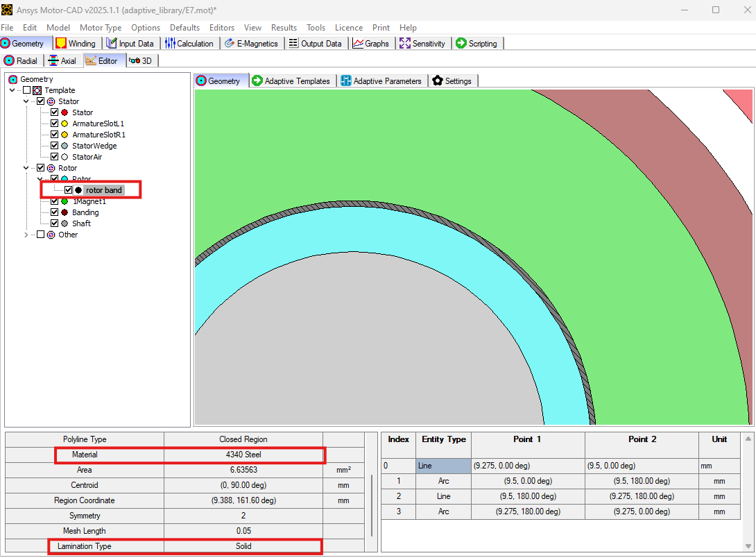Click the Scripting green arrow icon
The image size is (756, 558).
[461, 44]
